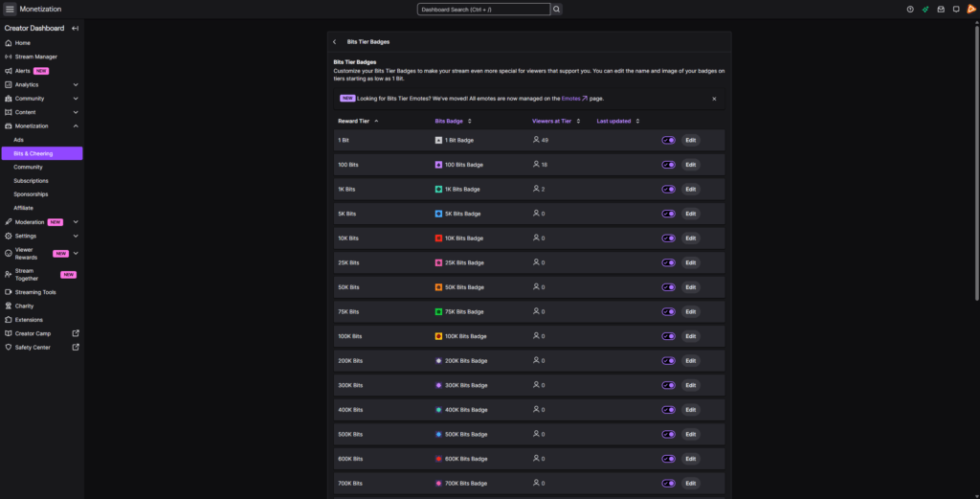Collapse the Creator Dashboard sidebar
The image size is (980, 499).
pos(75,28)
